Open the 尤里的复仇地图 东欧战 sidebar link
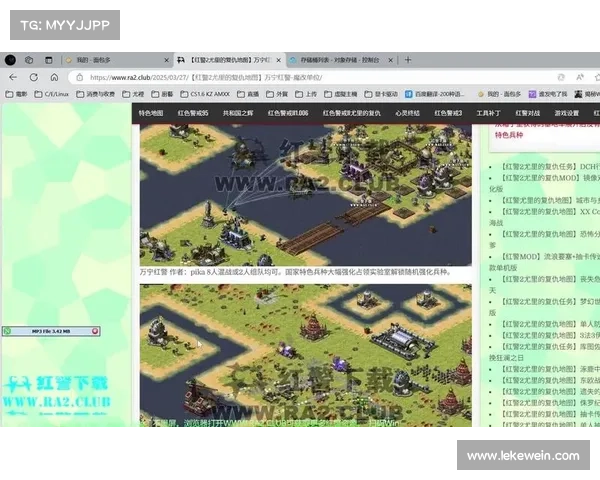The height and width of the screenshot is (480, 600). (550, 380)
